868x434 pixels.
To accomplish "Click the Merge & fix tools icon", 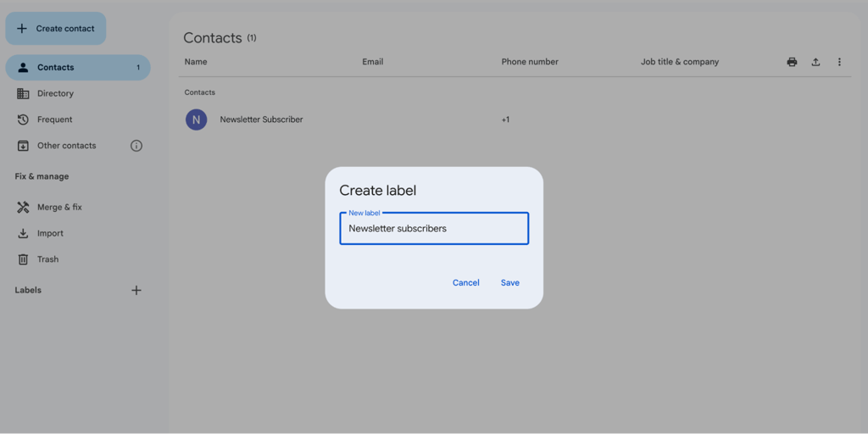I will click(23, 207).
